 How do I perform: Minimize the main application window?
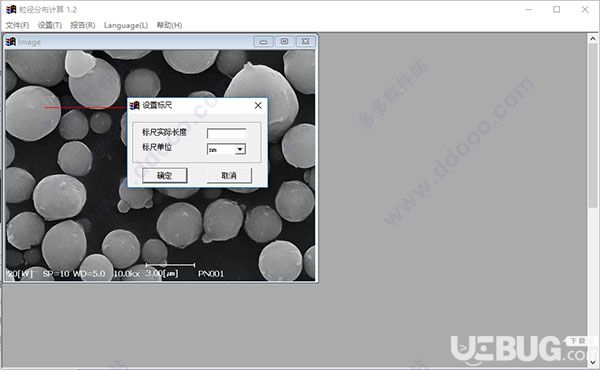click(529, 10)
